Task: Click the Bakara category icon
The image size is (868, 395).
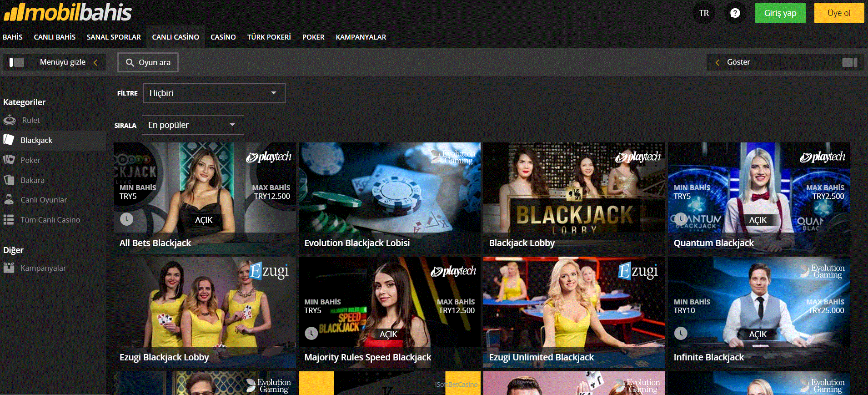Action: 9,180
